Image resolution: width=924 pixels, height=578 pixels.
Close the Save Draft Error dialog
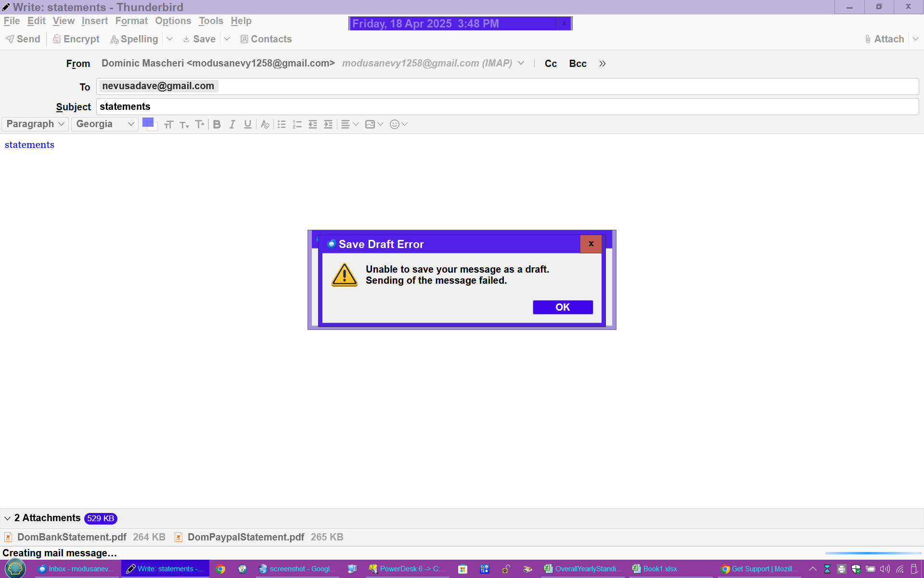tap(590, 244)
